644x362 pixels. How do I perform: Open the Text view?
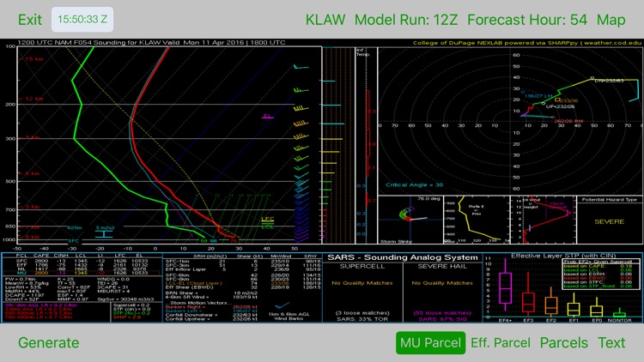(611, 343)
